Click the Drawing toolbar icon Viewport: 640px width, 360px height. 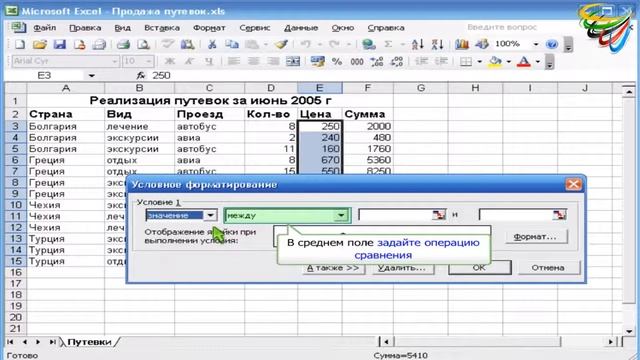click(482, 44)
